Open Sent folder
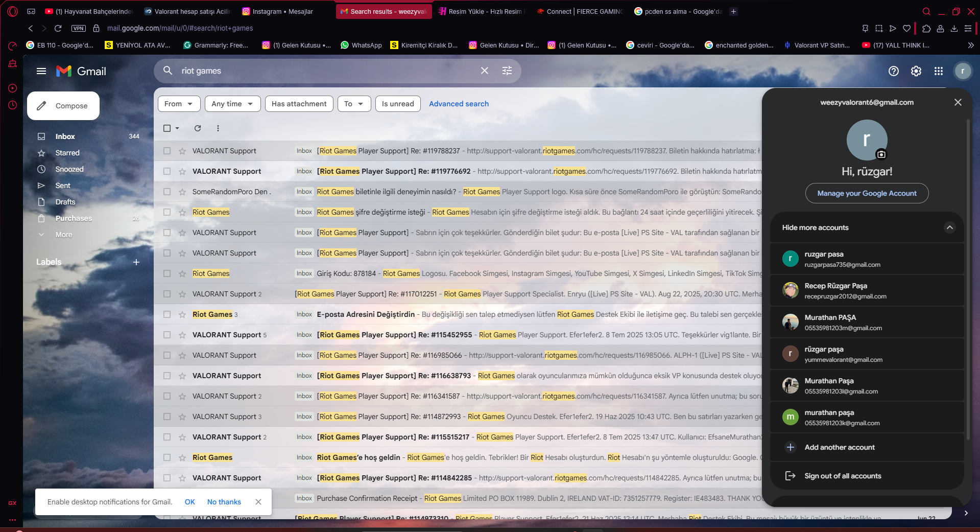The height and width of the screenshot is (532, 980). tap(63, 186)
